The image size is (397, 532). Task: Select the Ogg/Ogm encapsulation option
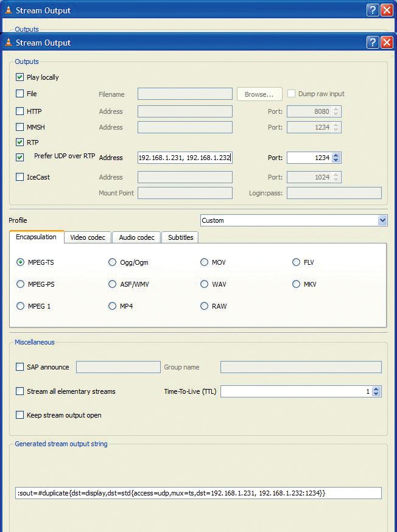tap(112, 262)
